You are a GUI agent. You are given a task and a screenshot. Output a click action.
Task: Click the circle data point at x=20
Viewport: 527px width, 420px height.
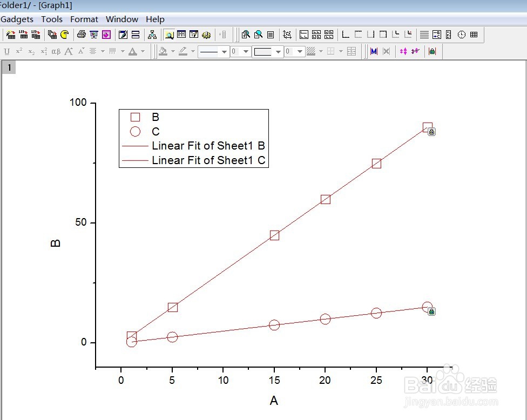click(325, 319)
